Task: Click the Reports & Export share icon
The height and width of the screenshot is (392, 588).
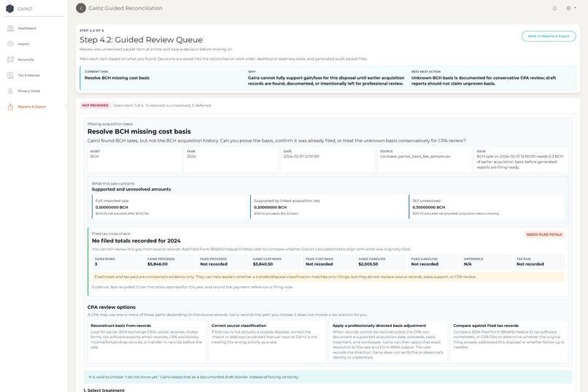Action: point(10,107)
